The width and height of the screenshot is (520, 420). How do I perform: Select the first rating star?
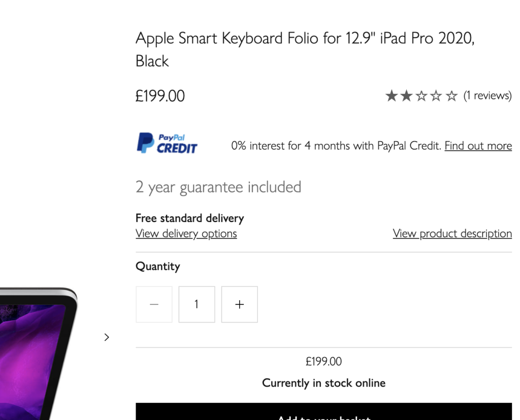[x=392, y=95]
